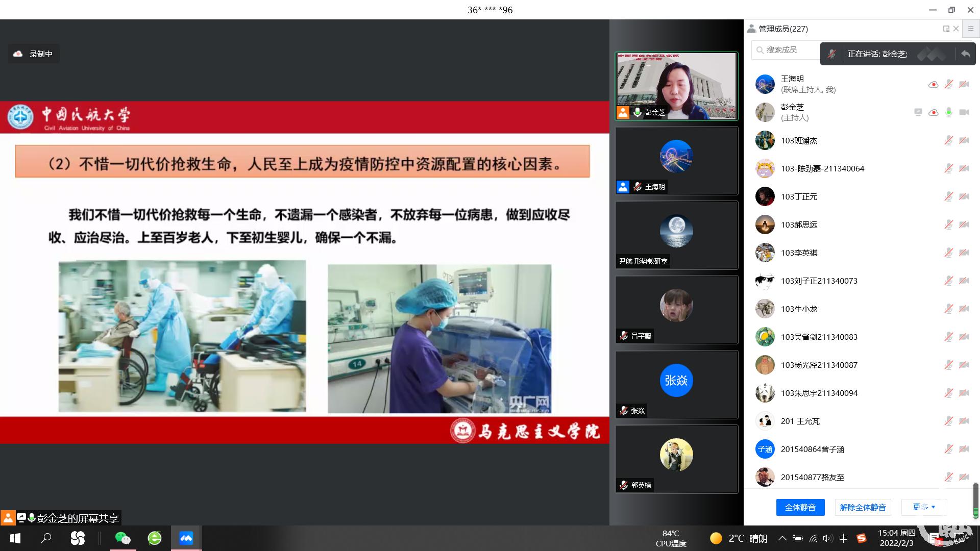Click the 录制中 recording indicator

pyautogui.click(x=34, y=54)
